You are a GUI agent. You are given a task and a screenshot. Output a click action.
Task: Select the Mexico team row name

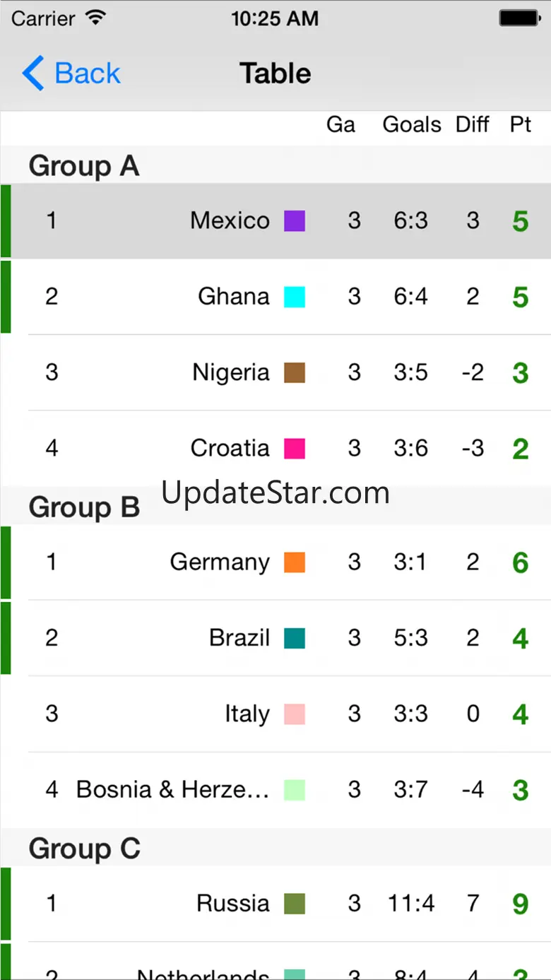point(230,221)
